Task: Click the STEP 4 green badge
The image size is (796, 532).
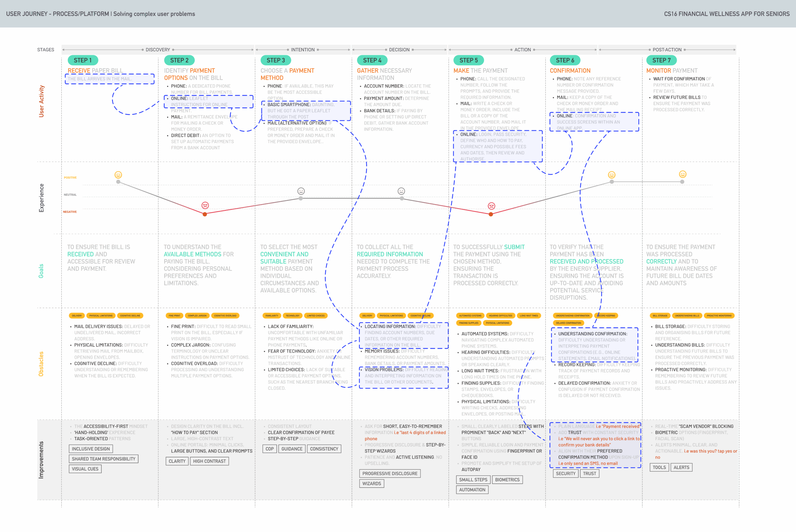Action: tap(372, 60)
